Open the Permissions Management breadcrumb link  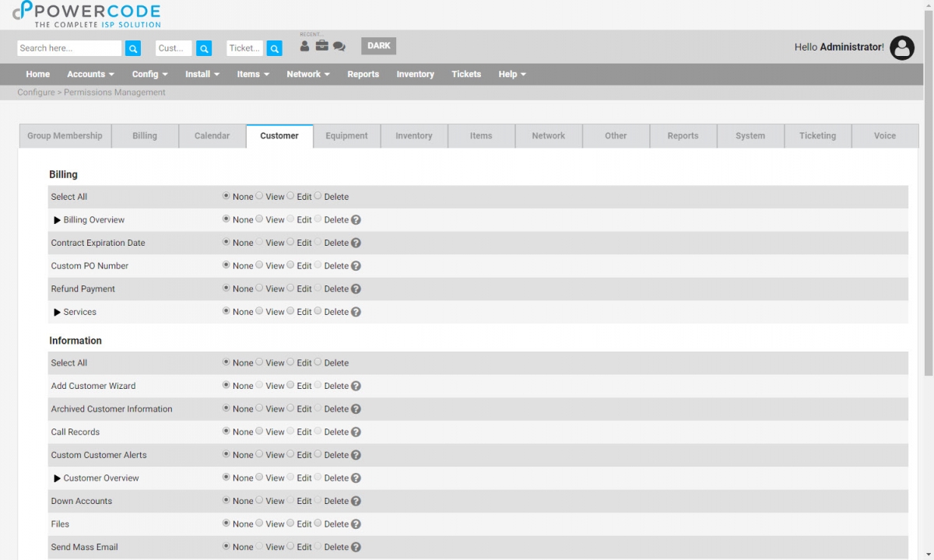114,92
